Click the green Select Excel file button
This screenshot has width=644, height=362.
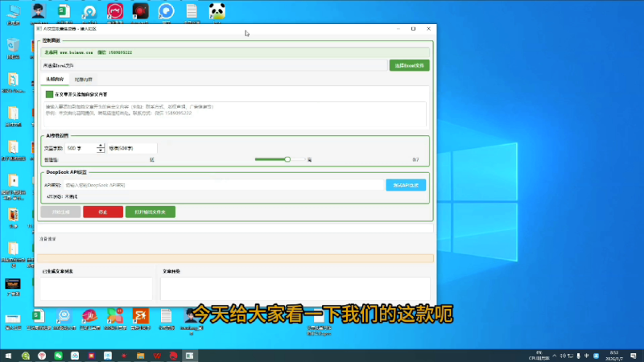tap(409, 65)
